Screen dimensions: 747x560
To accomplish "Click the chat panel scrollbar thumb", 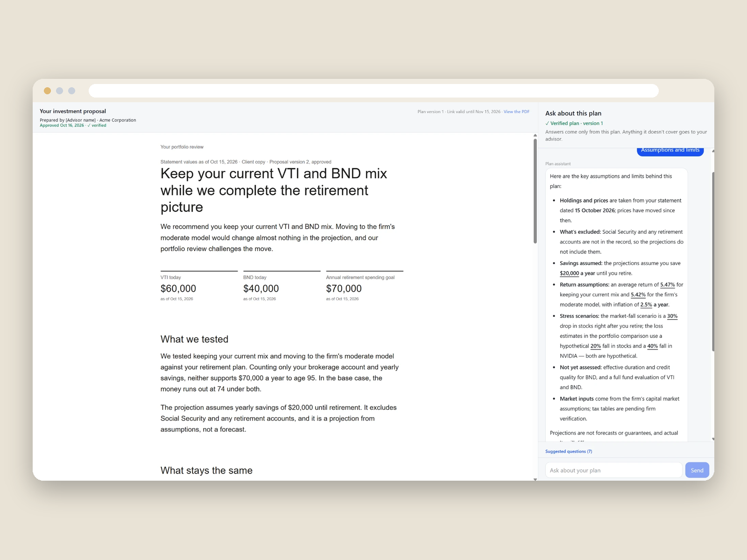I will click(x=713, y=261).
